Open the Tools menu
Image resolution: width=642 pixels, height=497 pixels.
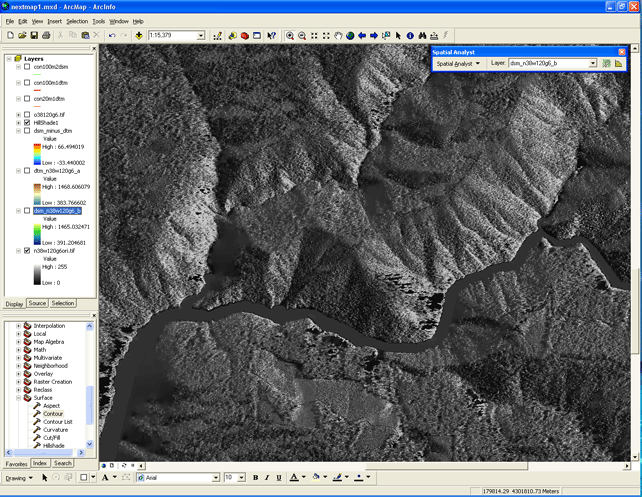(x=98, y=21)
